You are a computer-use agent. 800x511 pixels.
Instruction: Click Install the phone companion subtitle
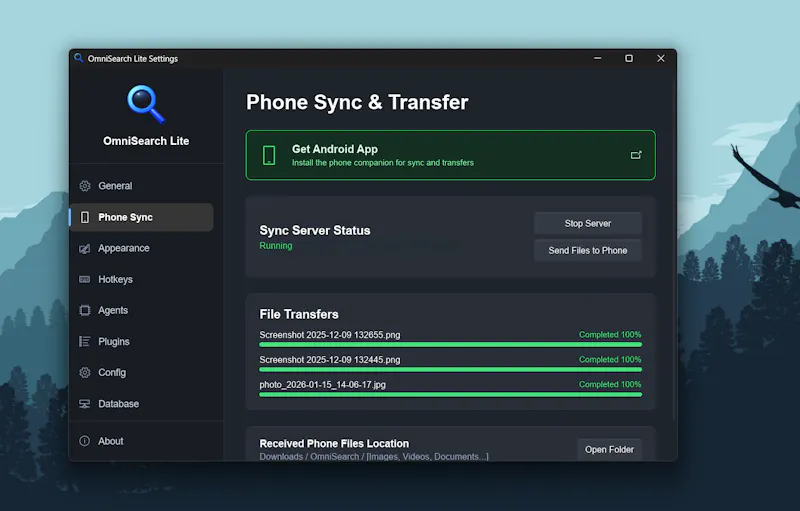[383, 163]
